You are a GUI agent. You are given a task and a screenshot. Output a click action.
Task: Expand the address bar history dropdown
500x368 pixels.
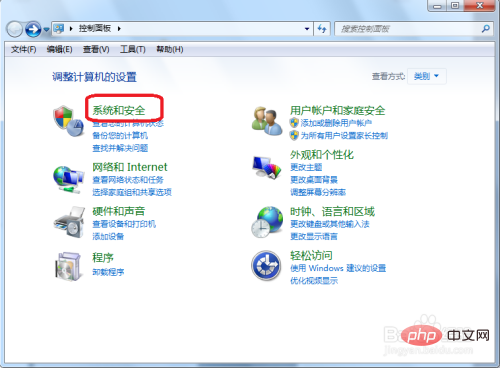click(x=307, y=29)
